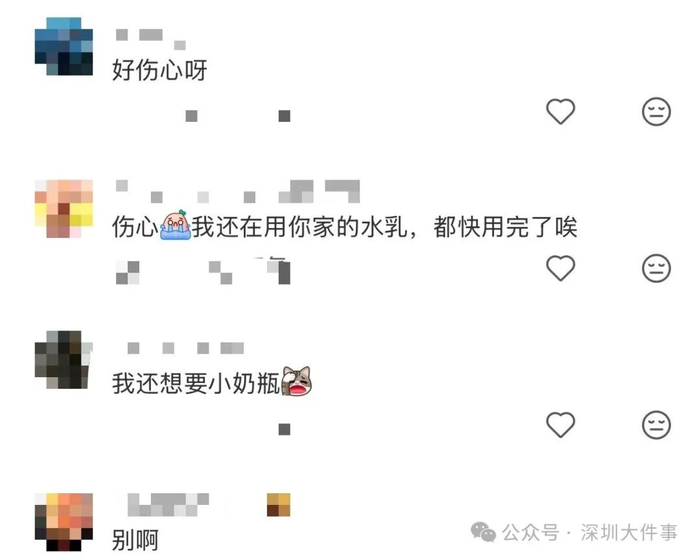Open username above "我还想要小奶瓶" comment
This screenshot has height=560, width=700.
tap(186, 348)
